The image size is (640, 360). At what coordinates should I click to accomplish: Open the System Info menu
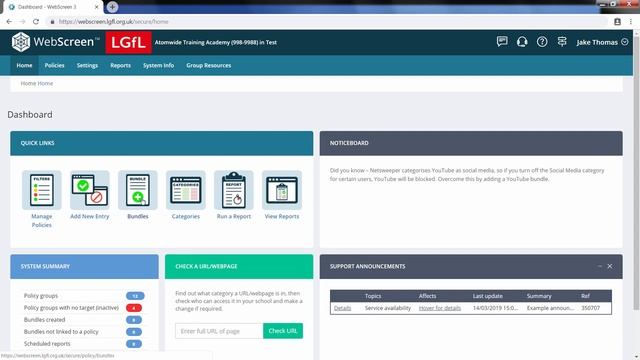[158, 65]
